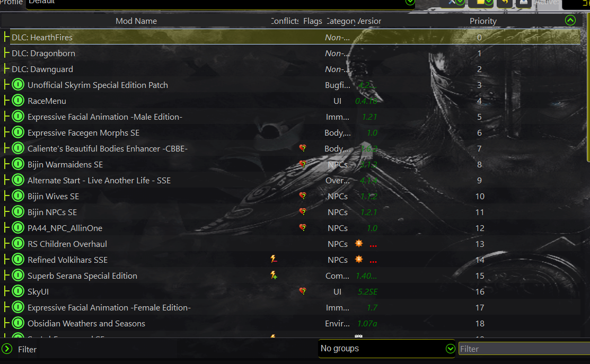Click the red dots version marker for Refined Volkihars SSE
This screenshot has height=364, width=590.
(373, 262)
